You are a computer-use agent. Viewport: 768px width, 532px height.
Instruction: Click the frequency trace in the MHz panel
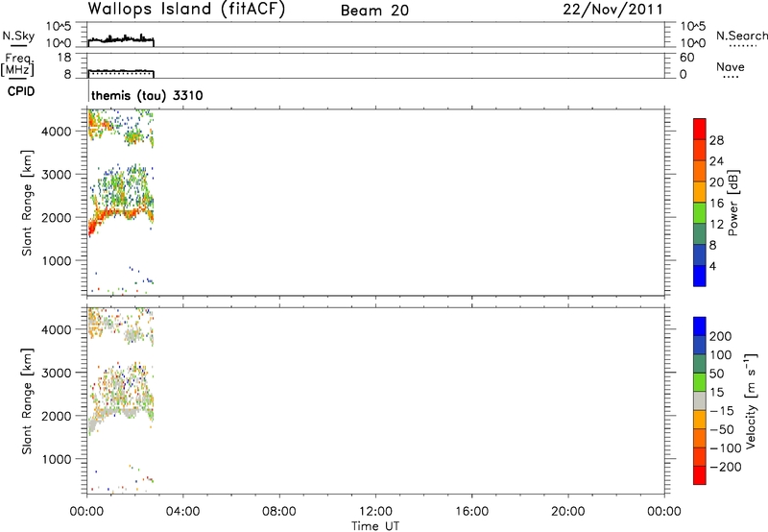click(x=121, y=71)
